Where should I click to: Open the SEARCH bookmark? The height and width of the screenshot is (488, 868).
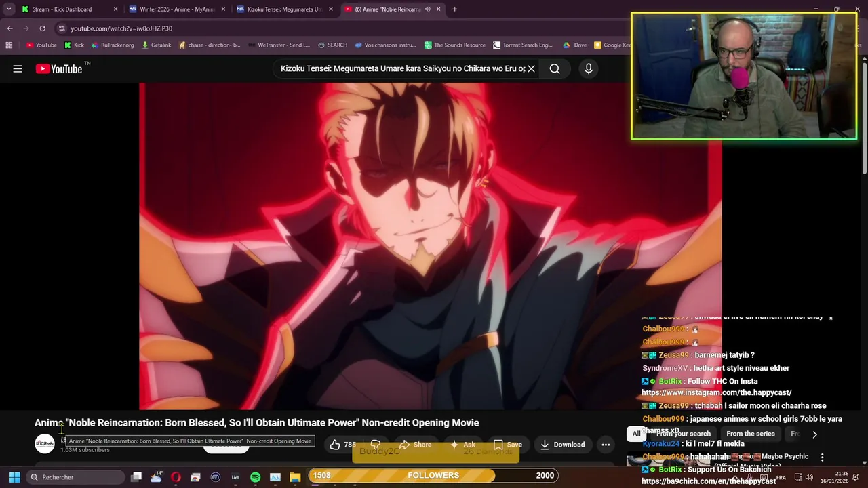[x=332, y=45]
